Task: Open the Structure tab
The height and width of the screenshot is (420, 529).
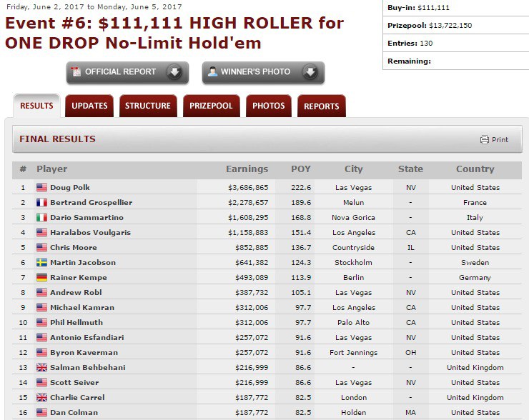Action: pyautogui.click(x=148, y=106)
